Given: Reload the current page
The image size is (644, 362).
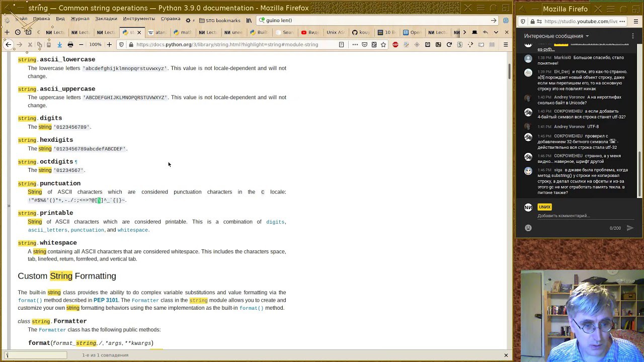Looking at the screenshot, I should point(449,45).
